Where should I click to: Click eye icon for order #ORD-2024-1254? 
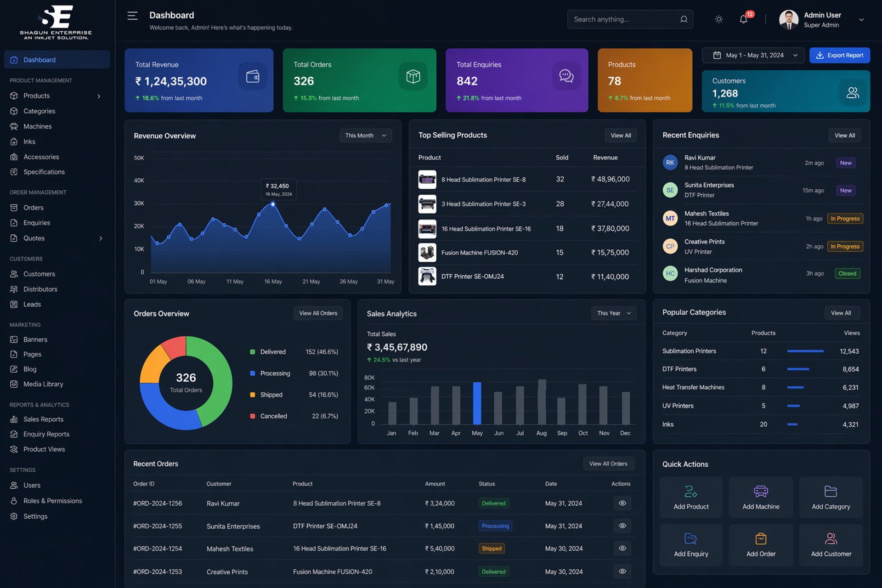622,548
